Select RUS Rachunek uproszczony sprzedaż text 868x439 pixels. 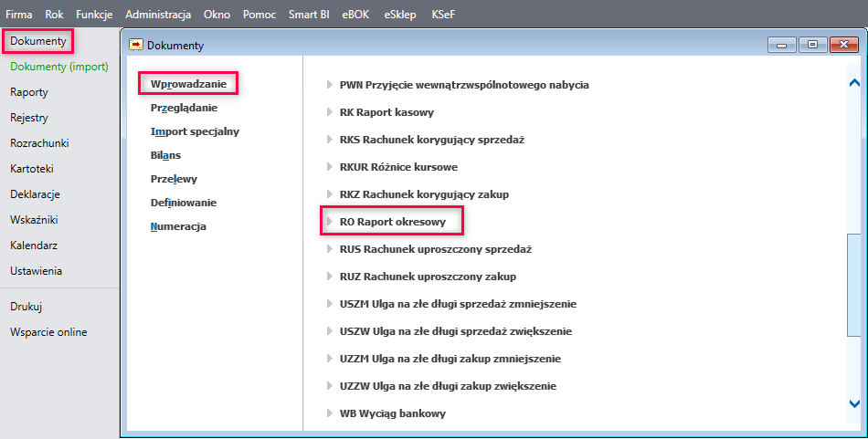tap(436, 249)
